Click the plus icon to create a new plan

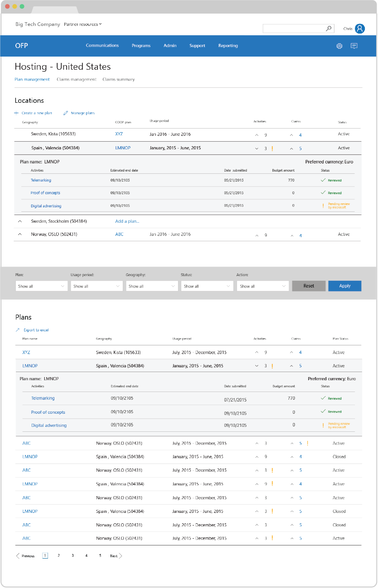15,113
